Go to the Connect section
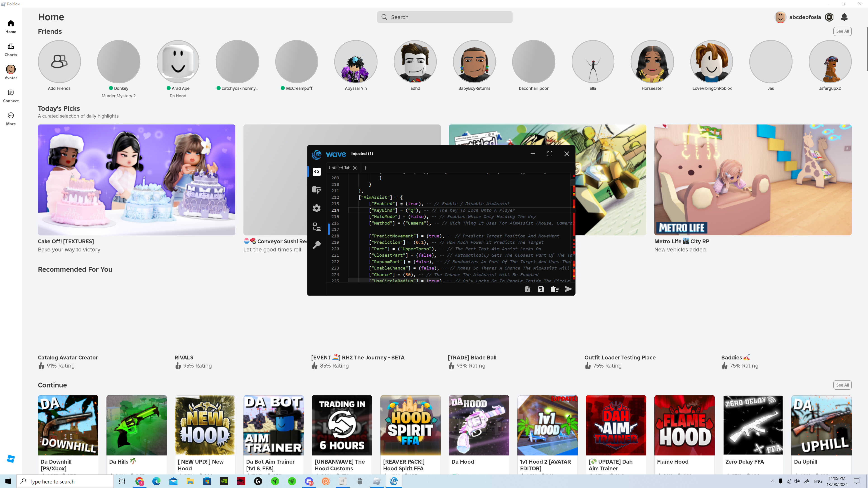 [11, 96]
